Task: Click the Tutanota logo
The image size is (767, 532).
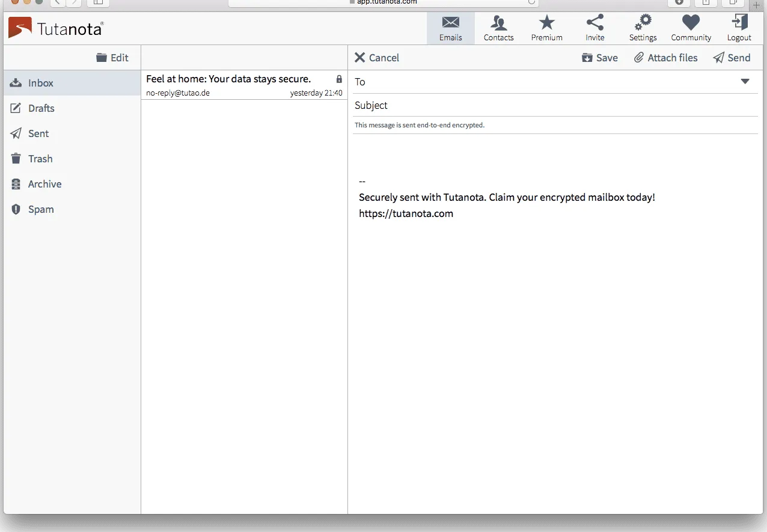Action: [56, 28]
